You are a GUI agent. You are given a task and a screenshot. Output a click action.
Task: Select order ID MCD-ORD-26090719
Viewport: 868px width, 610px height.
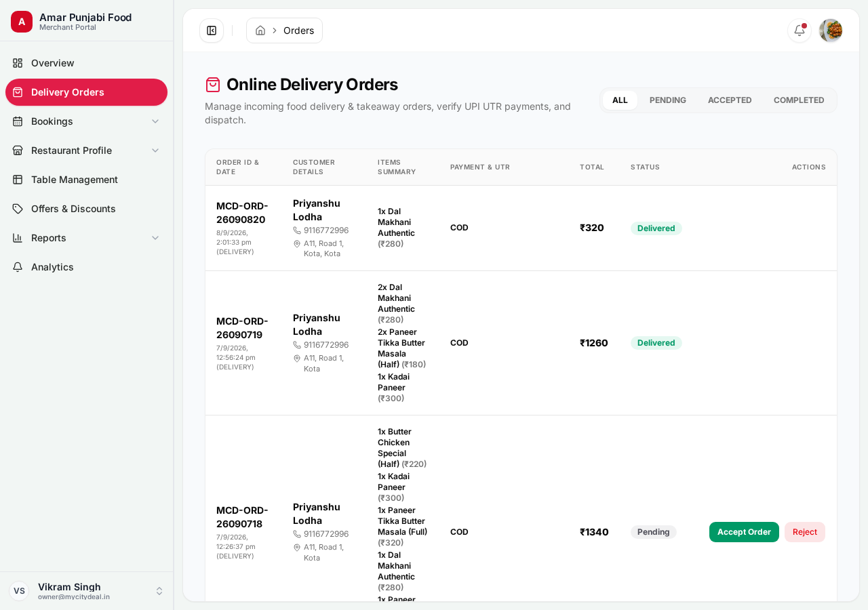pos(242,328)
